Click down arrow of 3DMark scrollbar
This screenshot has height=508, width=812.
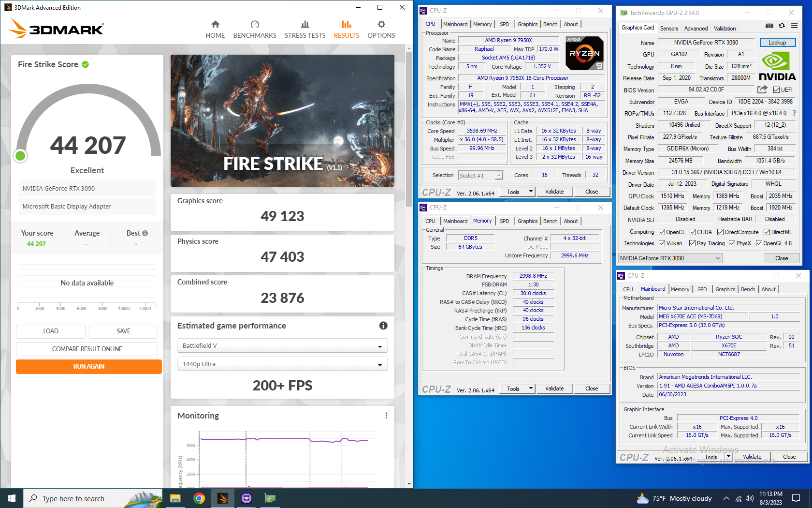coord(409,483)
